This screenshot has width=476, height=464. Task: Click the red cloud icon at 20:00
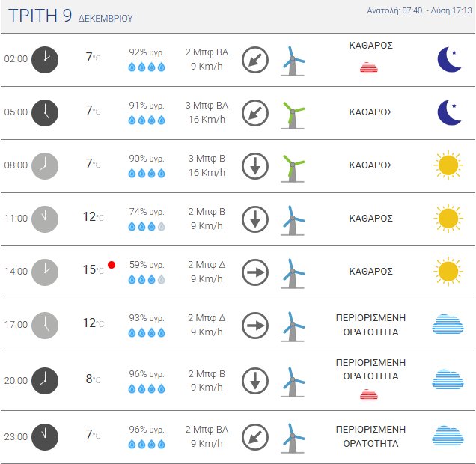[369, 394]
